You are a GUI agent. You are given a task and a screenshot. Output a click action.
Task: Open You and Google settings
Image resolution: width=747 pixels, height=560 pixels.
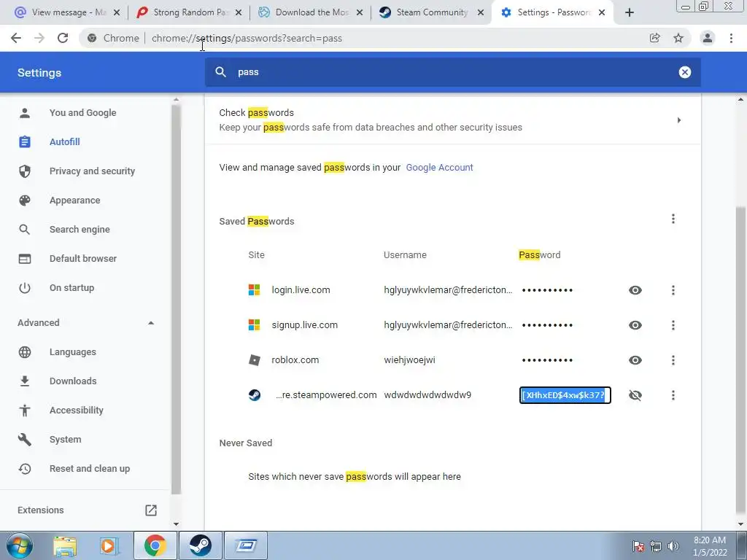click(x=83, y=113)
